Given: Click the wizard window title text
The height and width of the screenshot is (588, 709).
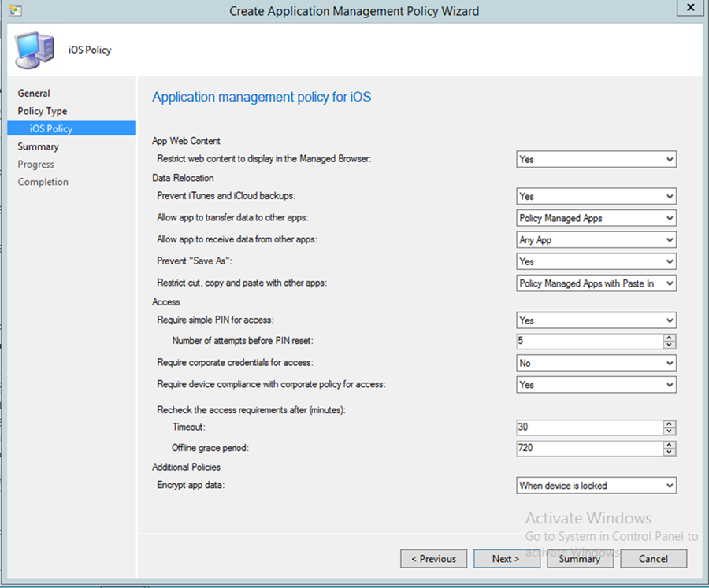Looking at the screenshot, I should 354,11.
